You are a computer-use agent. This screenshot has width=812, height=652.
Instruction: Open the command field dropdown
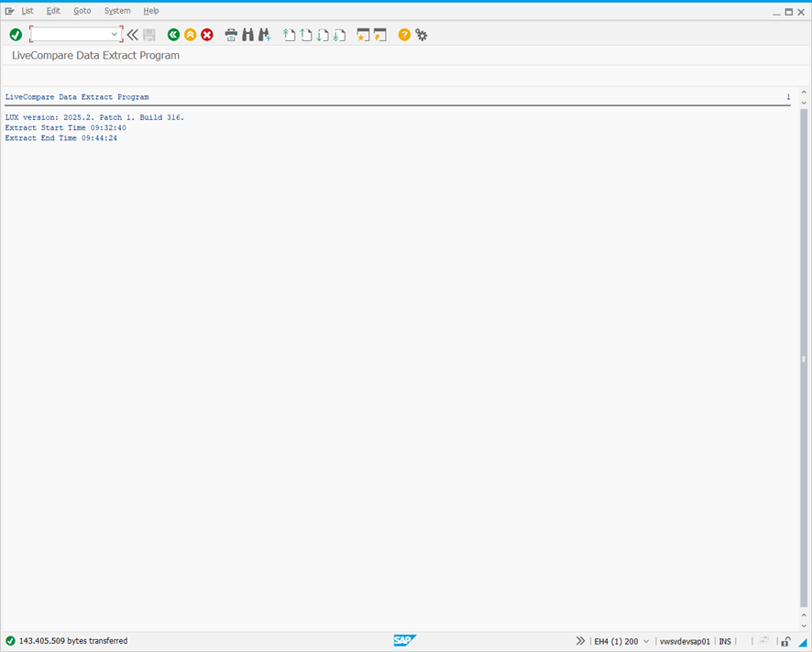point(114,34)
